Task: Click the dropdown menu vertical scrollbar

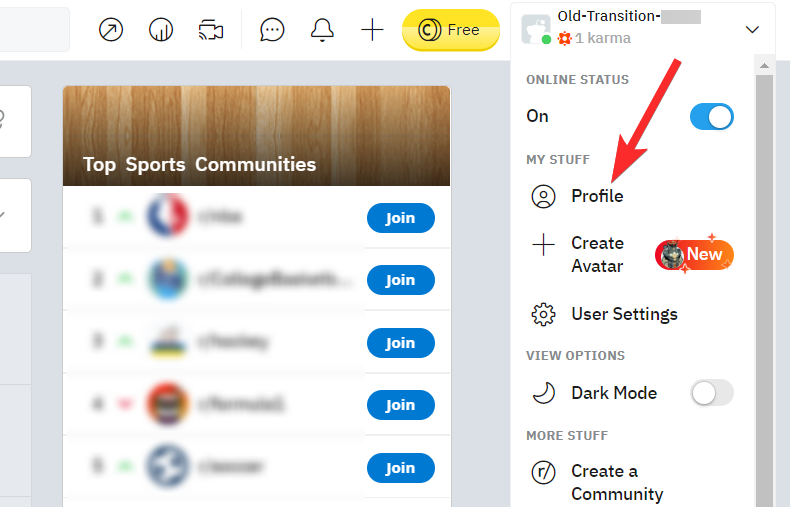Action: tap(764, 280)
